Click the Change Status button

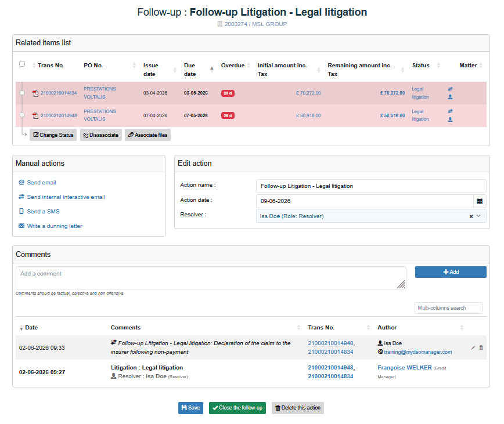pos(53,135)
